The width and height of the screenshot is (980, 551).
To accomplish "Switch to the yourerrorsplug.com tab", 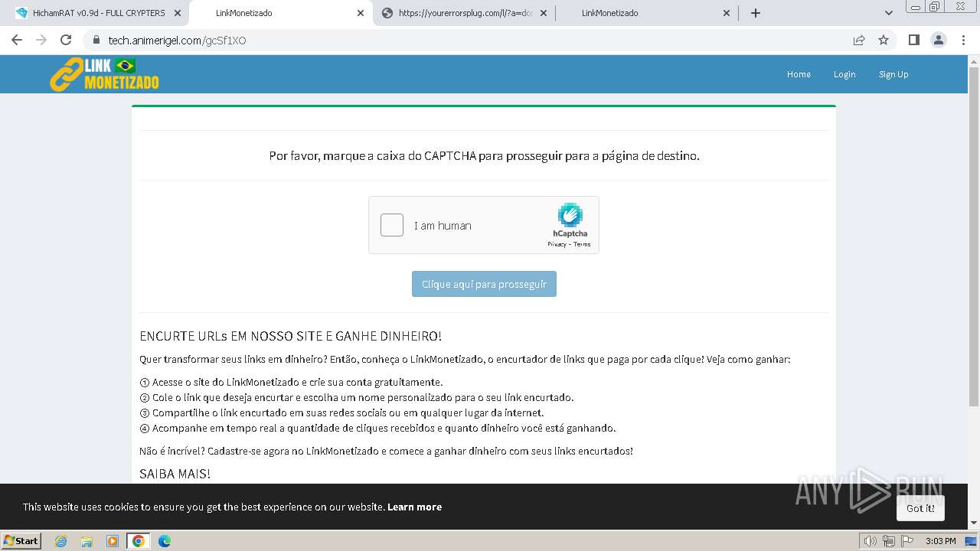I will pos(464,13).
